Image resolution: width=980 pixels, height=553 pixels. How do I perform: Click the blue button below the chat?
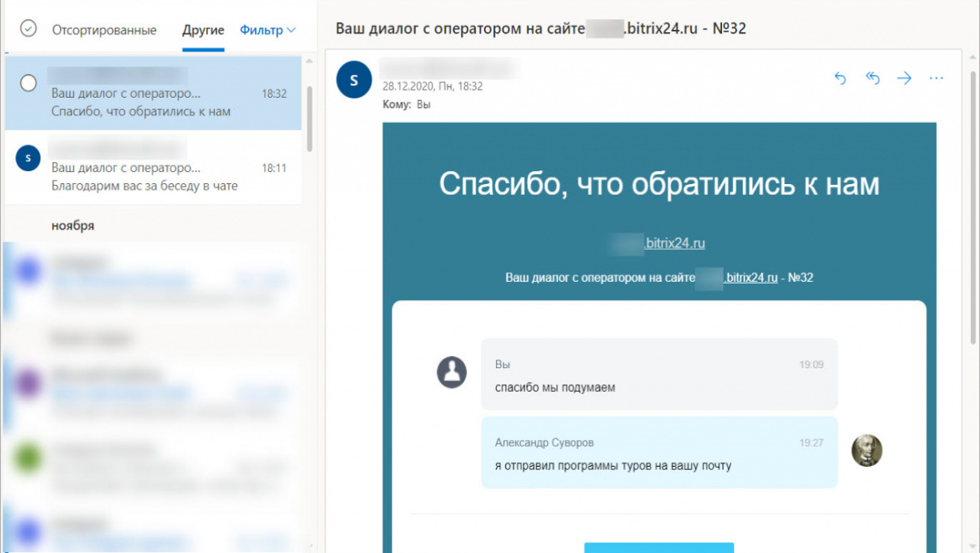coord(659,547)
